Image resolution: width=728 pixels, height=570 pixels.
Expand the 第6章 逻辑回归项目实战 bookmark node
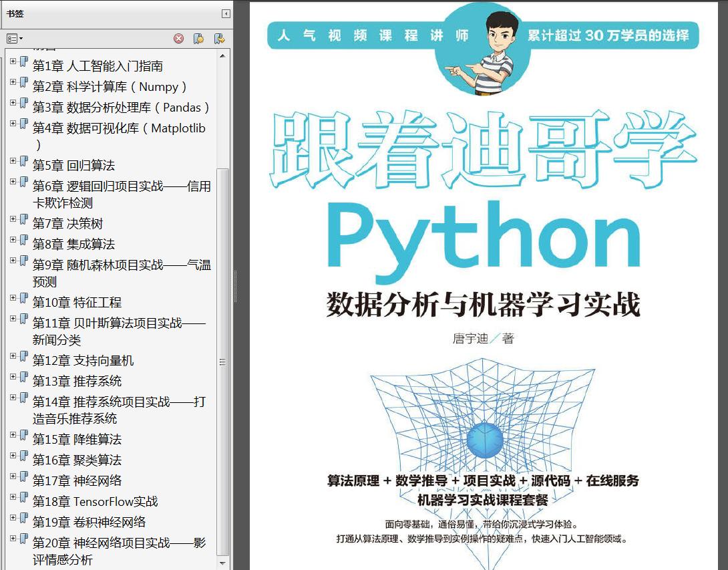[x=13, y=181]
